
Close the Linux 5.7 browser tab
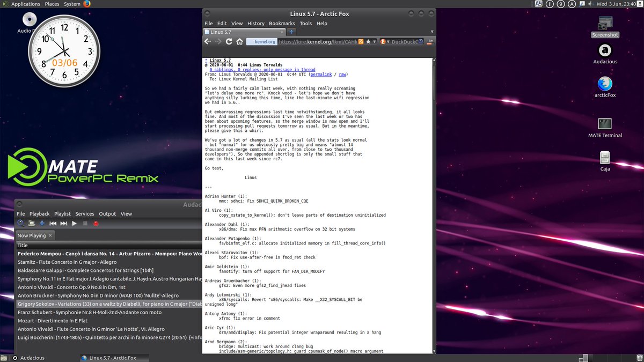tap(282, 32)
